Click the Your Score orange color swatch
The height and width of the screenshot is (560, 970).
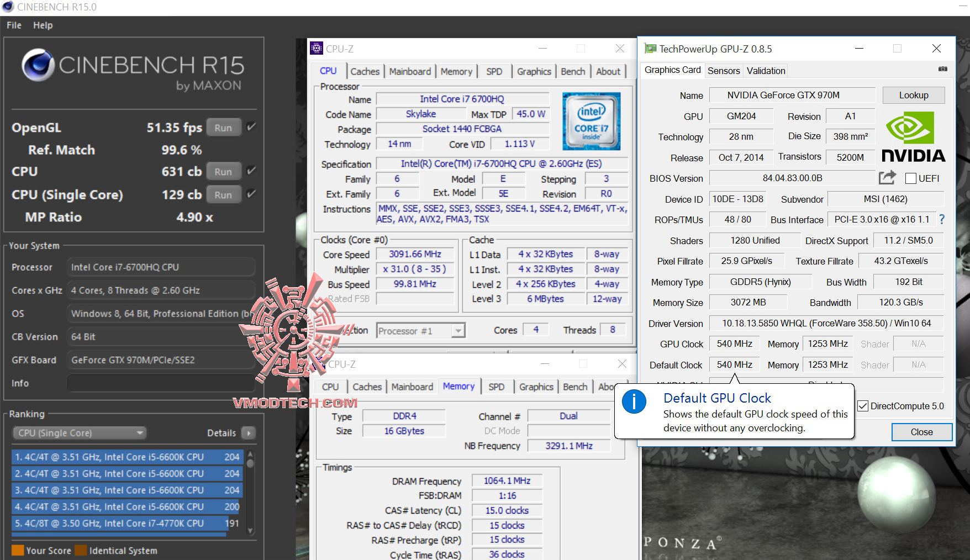(18, 550)
